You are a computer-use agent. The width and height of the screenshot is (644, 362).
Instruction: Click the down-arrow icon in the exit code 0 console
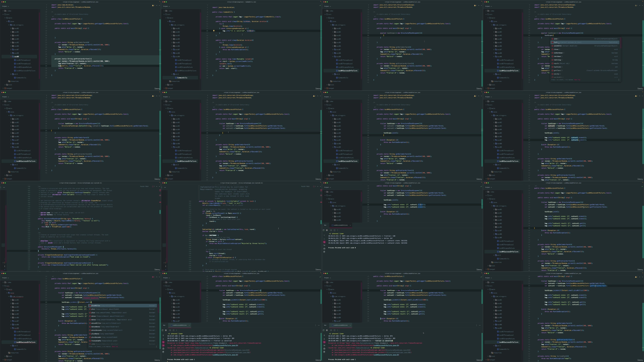pyautogui.click(x=324, y=239)
